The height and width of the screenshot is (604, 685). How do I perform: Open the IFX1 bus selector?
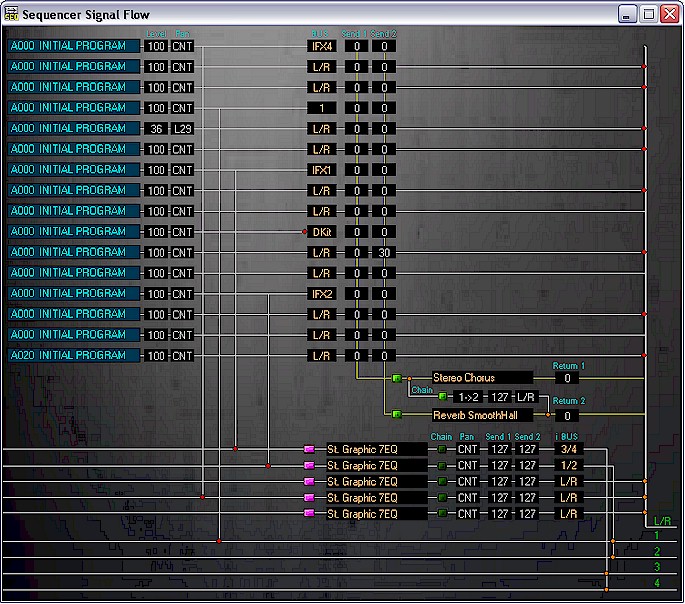point(322,170)
